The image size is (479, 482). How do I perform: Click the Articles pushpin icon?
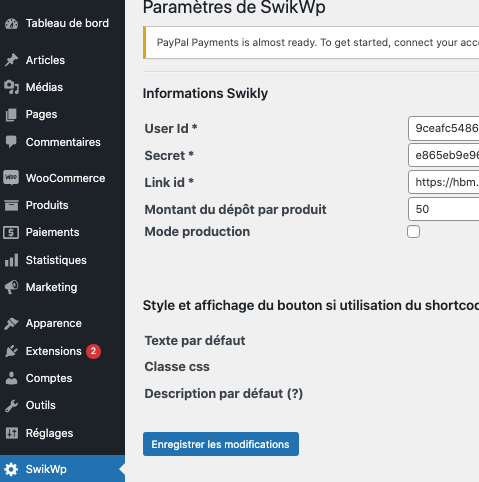(11, 60)
